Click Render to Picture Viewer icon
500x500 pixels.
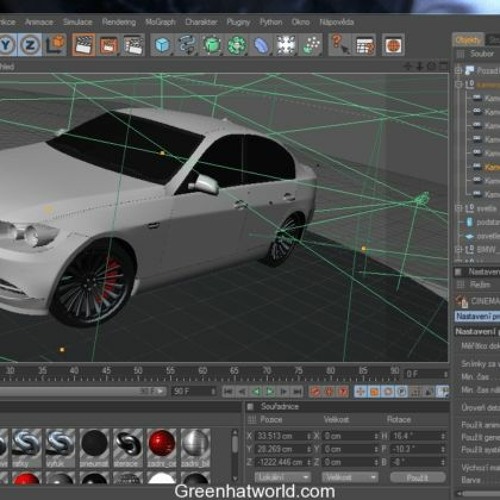(x=108, y=45)
